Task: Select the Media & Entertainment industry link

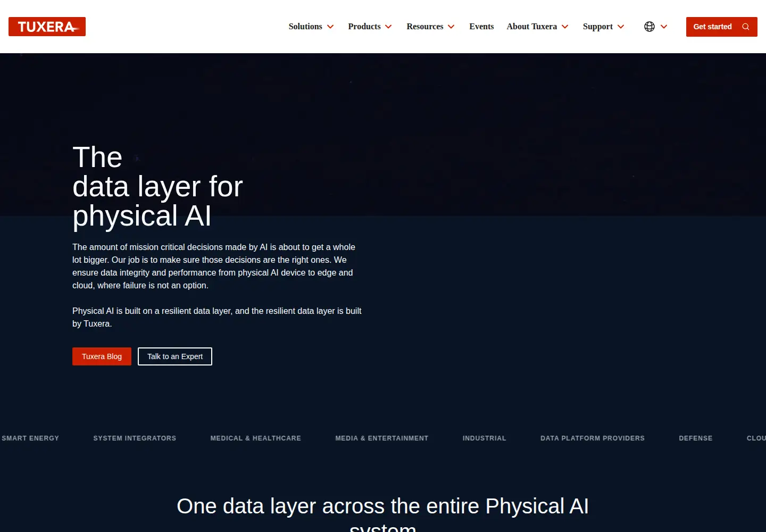Action: 382,438
